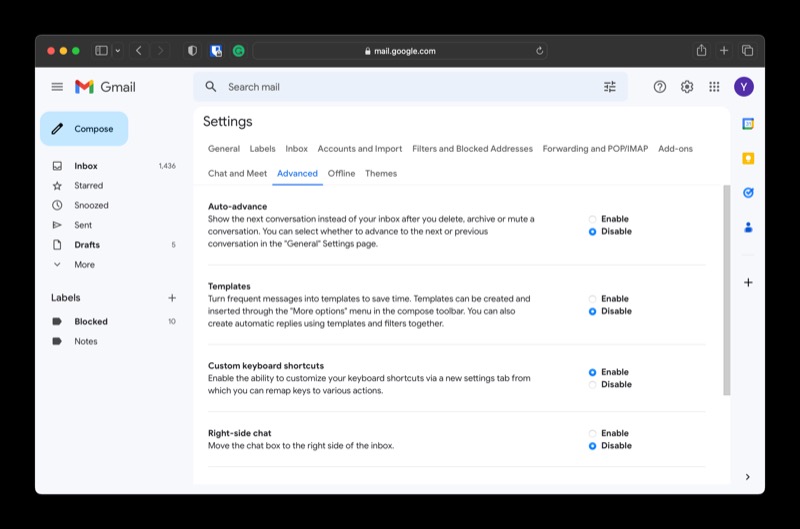Open the Google apps grid

coord(714,87)
